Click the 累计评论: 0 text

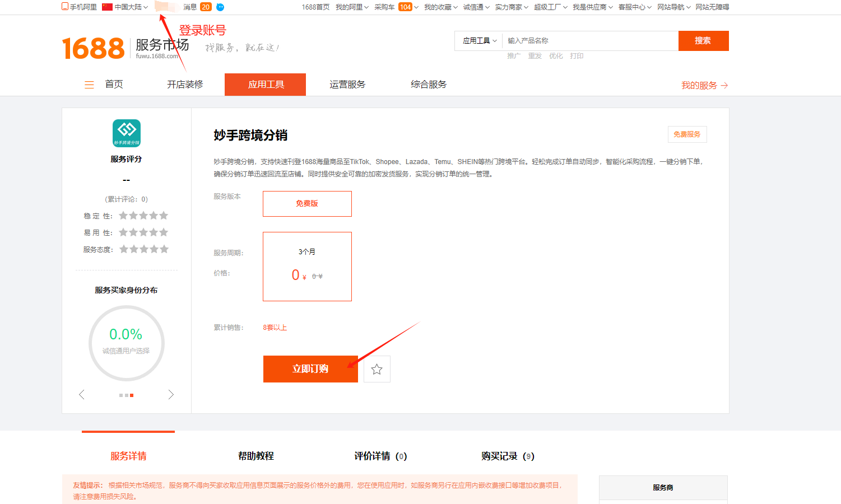[127, 199]
